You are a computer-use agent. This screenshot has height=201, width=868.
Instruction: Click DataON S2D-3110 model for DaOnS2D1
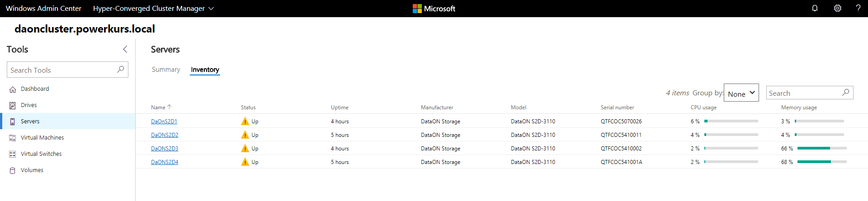(533, 122)
